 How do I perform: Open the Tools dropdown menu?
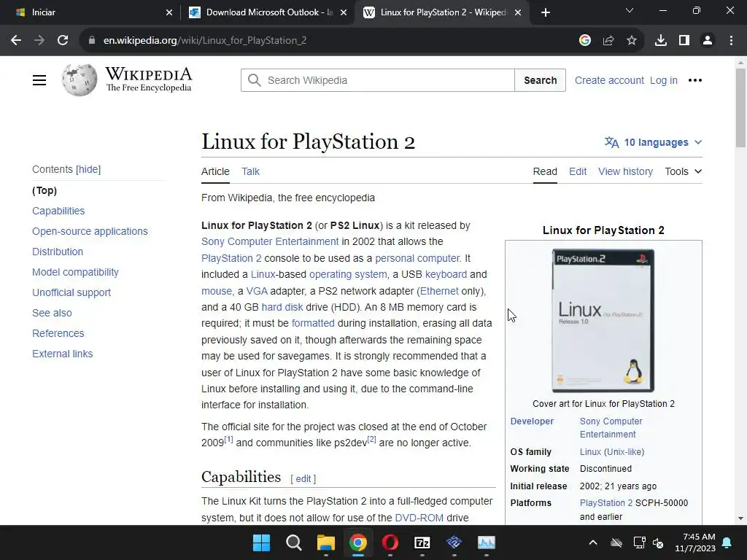point(683,171)
